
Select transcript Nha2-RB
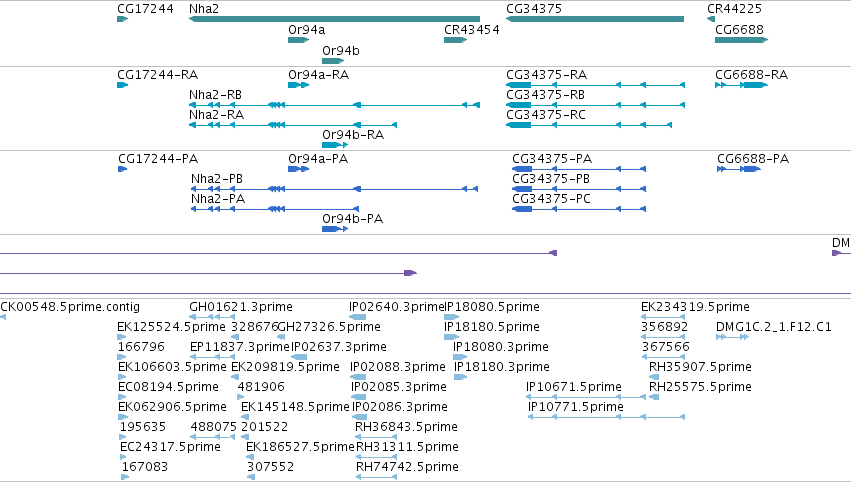215,95
